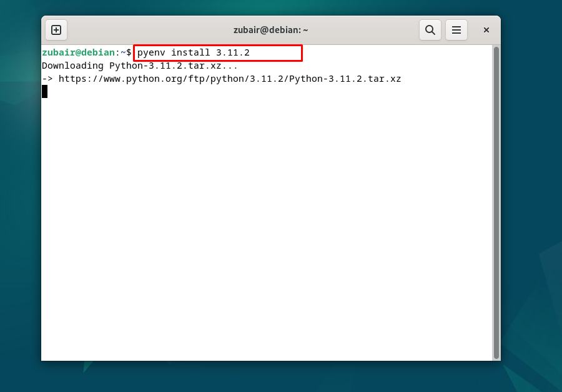Screen dimensions: 562x392
Task: Click the 'pyenv install 3.11.2' command text
Action: point(193,52)
